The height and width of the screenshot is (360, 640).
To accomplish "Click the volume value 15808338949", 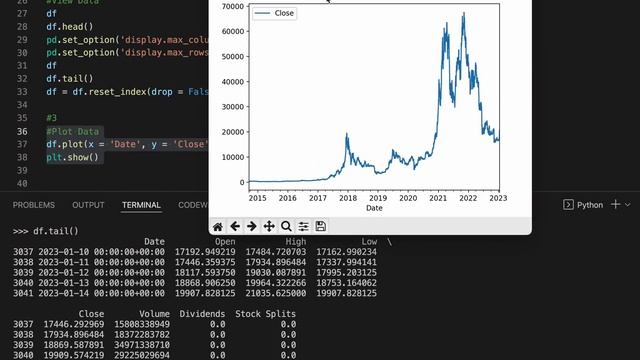I will 142,324.
